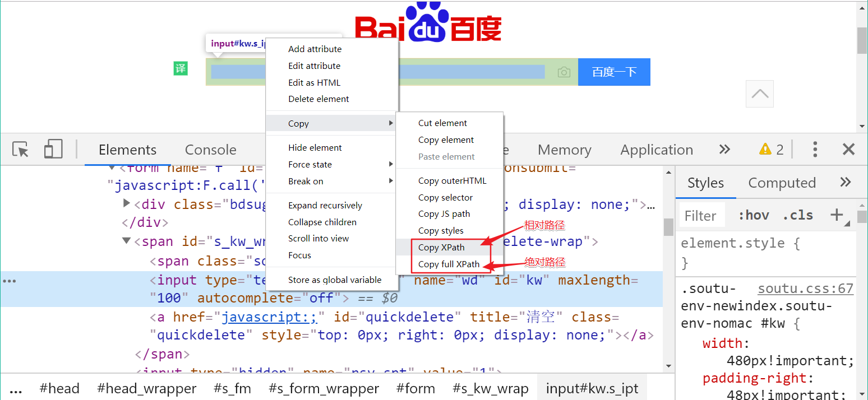Click page scrollbar down arrow
The height and width of the screenshot is (400, 868).
[x=862, y=126]
